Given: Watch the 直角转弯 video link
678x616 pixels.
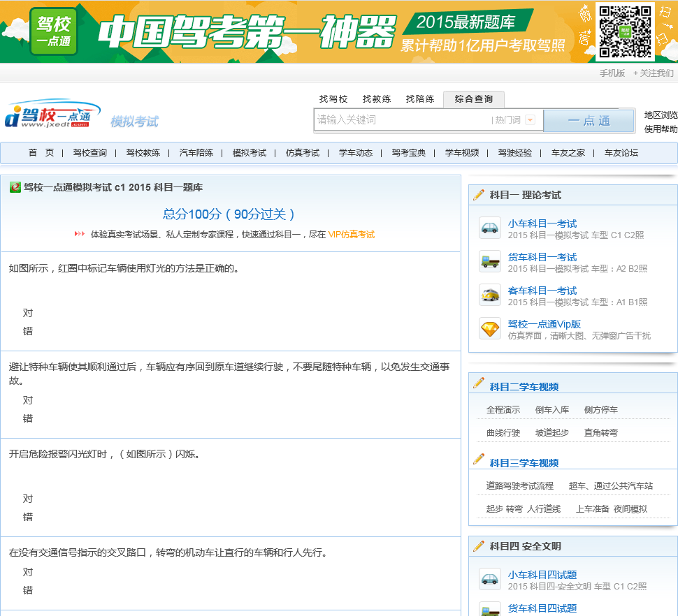Looking at the screenshot, I should (601, 432).
